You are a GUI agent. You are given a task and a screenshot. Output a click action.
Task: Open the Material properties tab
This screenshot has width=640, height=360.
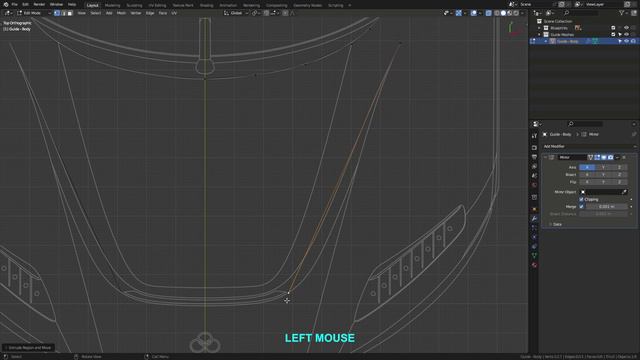point(534,265)
